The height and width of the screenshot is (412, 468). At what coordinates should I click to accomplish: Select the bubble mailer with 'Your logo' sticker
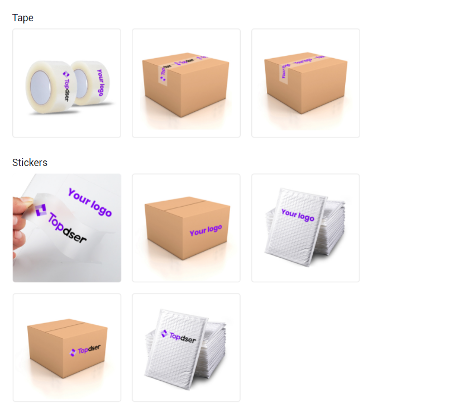point(305,228)
